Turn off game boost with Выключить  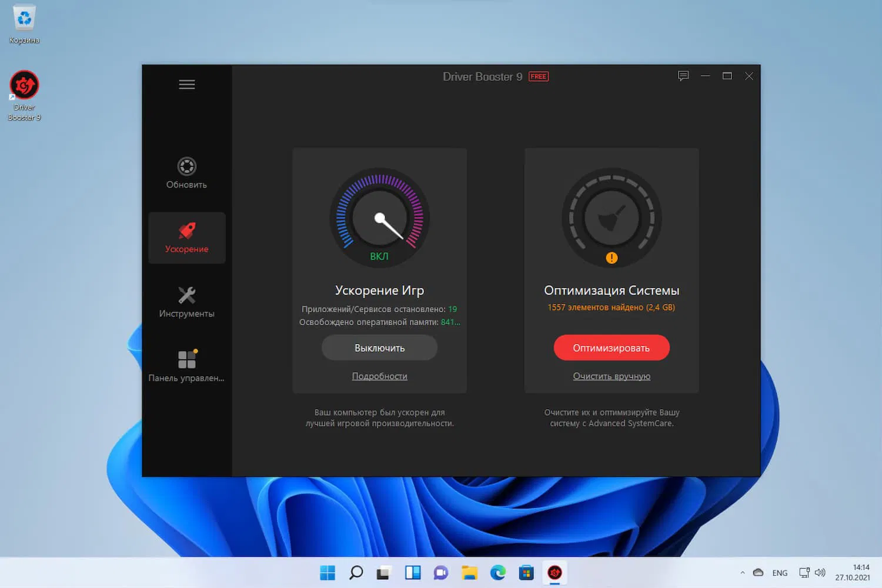(x=379, y=348)
